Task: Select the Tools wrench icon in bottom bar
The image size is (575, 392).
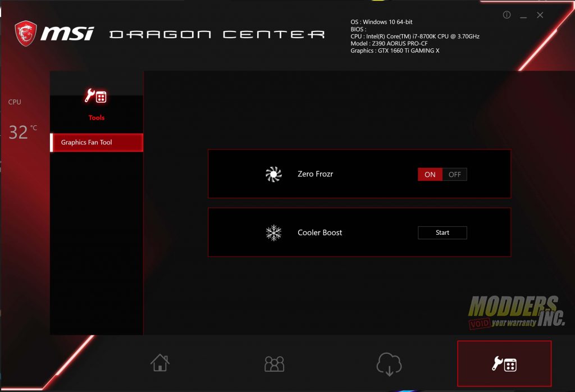Action: pyautogui.click(x=504, y=363)
